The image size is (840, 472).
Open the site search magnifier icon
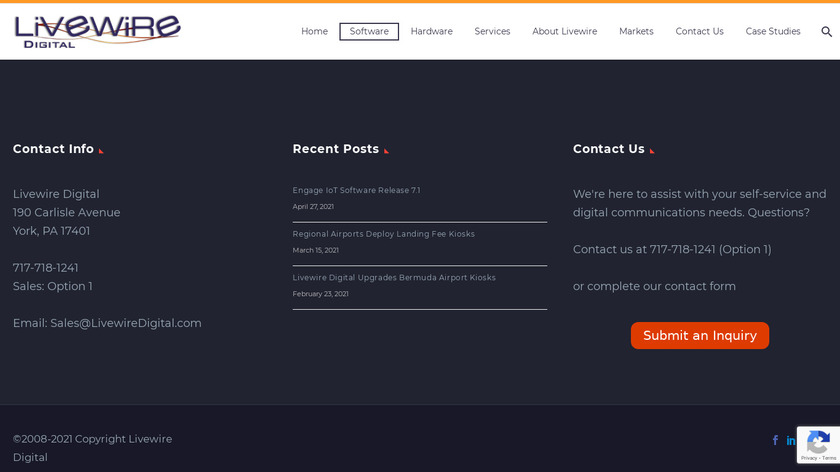tap(827, 32)
